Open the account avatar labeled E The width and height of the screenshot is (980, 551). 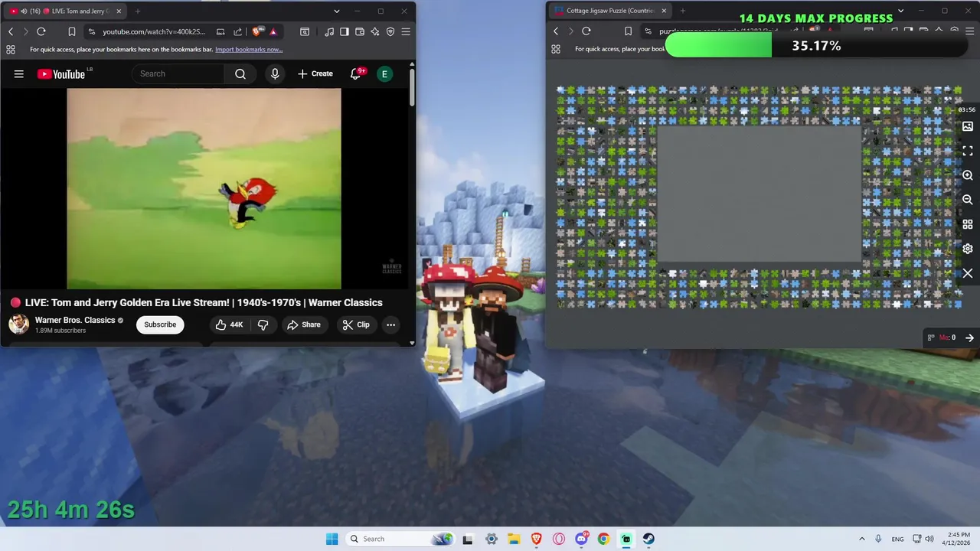[384, 73]
